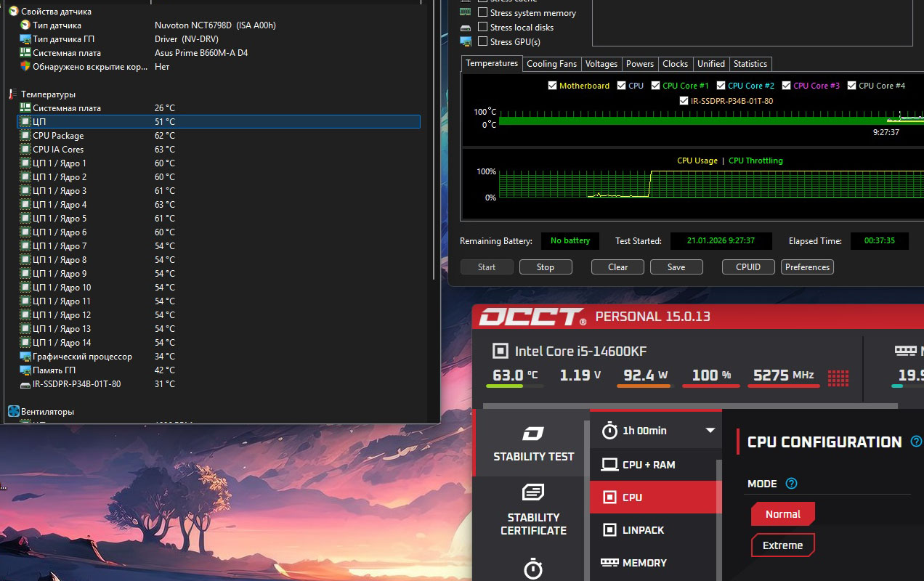Enable the Stress GPU(s) checkbox
Viewport: 924px width, 581px height.
click(x=483, y=41)
